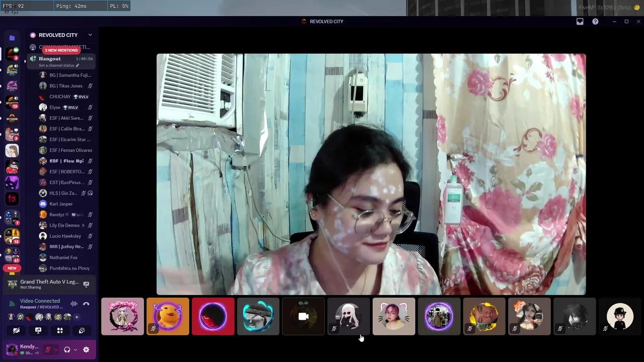This screenshot has height=362, width=644.
Task: Open the Hangout voice channel
Action: click(x=61, y=61)
